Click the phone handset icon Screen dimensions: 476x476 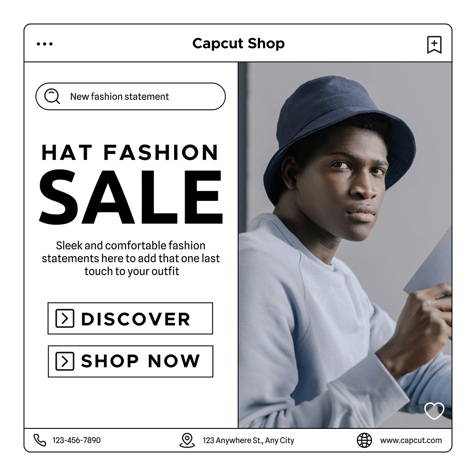(x=40, y=440)
